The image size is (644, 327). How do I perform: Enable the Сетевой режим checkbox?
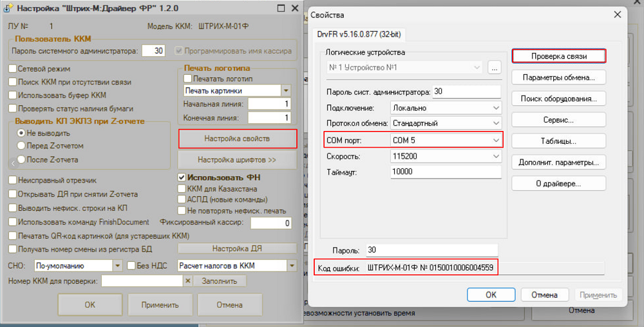pos(12,68)
